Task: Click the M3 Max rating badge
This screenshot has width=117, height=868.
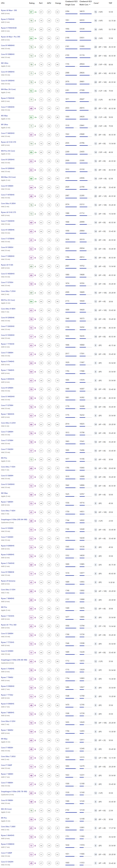Action: [31, 117]
